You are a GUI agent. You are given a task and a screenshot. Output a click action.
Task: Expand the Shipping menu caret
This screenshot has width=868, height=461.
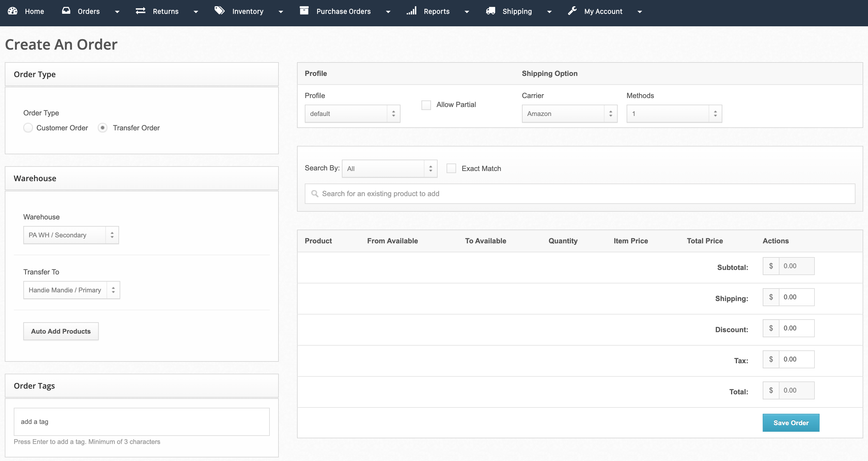549,12
